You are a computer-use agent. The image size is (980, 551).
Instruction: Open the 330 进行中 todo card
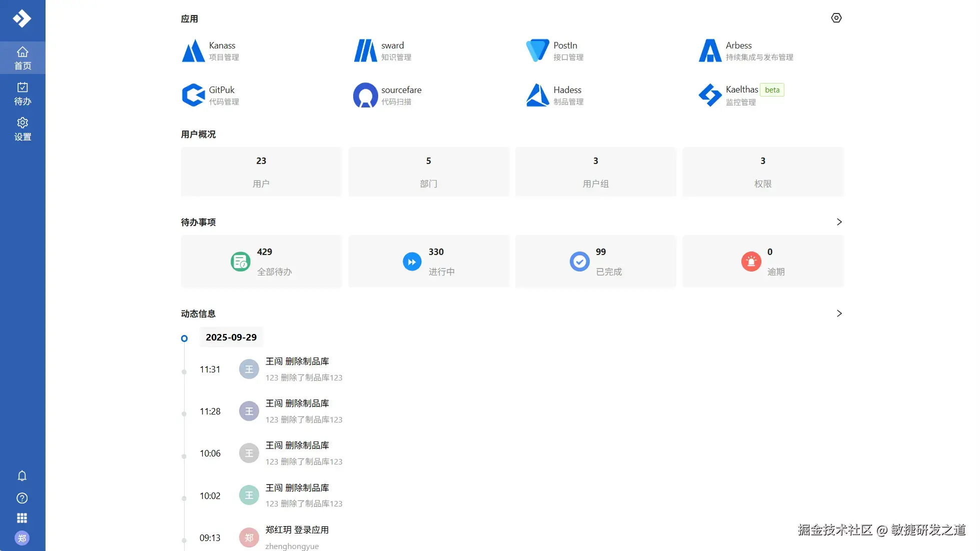(428, 261)
